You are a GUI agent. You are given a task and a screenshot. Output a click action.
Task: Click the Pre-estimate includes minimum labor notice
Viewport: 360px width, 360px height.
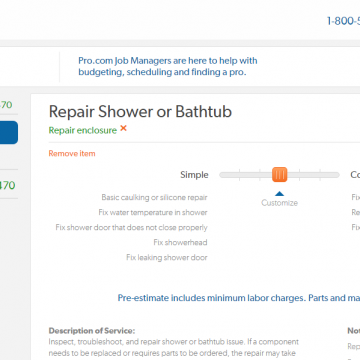pos(239,298)
